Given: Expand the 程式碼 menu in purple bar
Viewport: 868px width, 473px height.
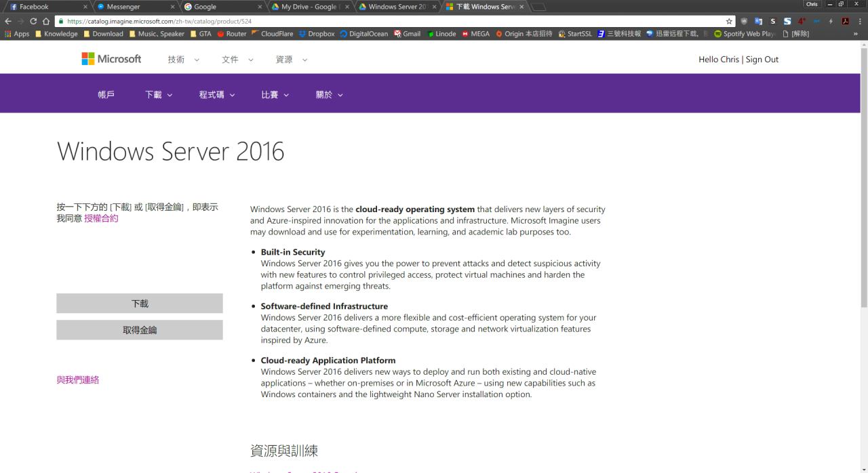Looking at the screenshot, I should point(217,95).
